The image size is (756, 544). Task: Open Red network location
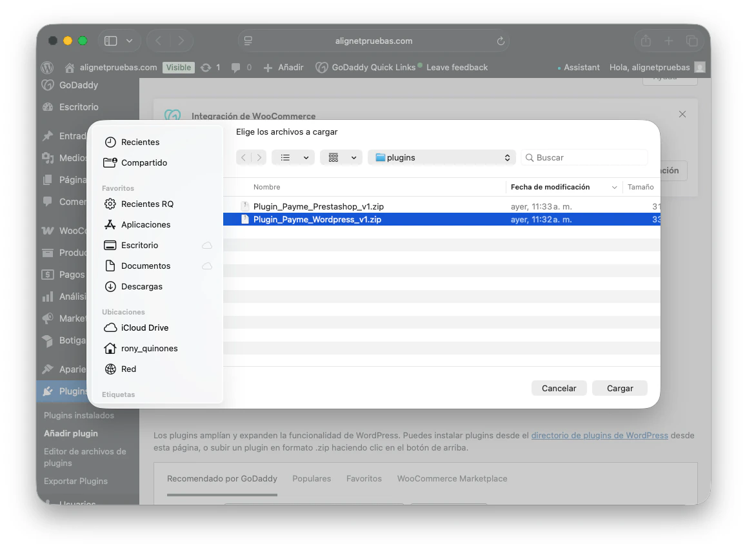(x=121, y=369)
